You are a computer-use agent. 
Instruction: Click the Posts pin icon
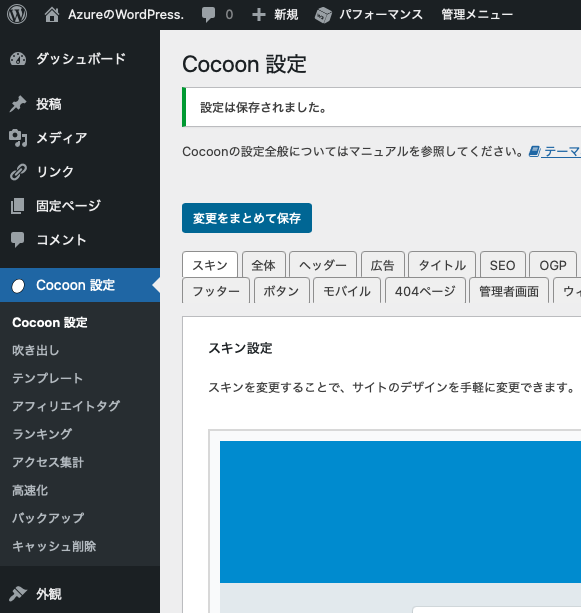coord(18,104)
